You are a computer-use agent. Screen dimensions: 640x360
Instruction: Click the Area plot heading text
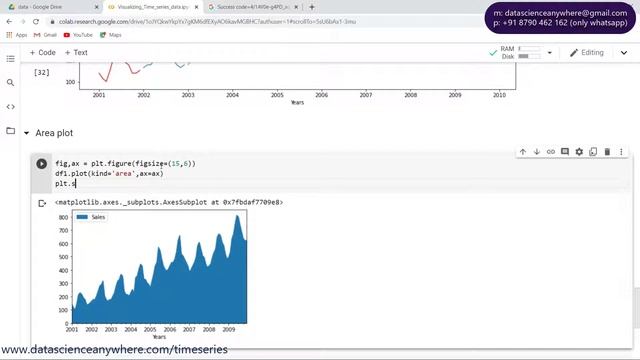pyautogui.click(x=54, y=133)
